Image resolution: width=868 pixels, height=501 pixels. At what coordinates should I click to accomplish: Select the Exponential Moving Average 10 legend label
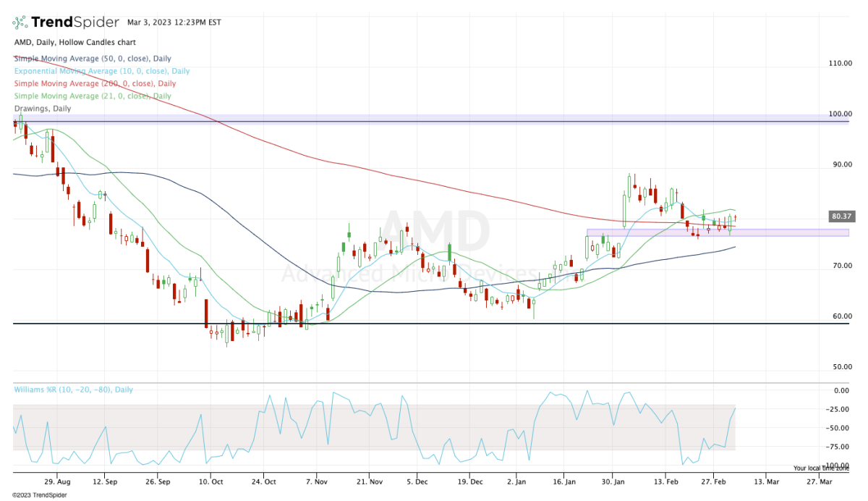click(101, 71)
